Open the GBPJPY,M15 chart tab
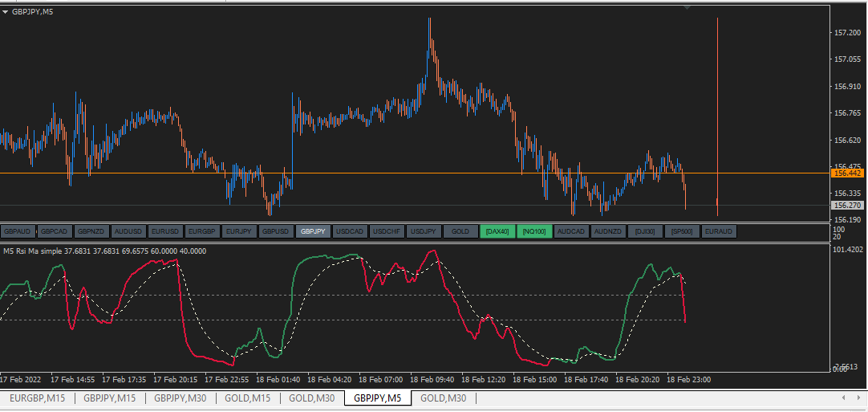This screenshot has width=868, height=412. pos(110,398)
